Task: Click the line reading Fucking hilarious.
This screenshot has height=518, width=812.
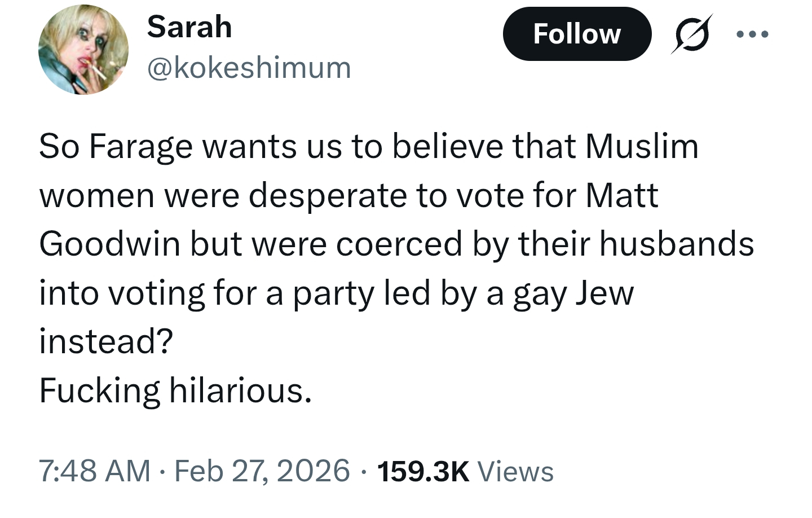Action: pos(175,390)
